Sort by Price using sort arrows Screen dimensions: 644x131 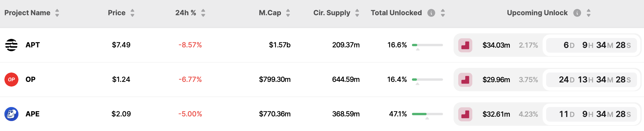(132, 13)
